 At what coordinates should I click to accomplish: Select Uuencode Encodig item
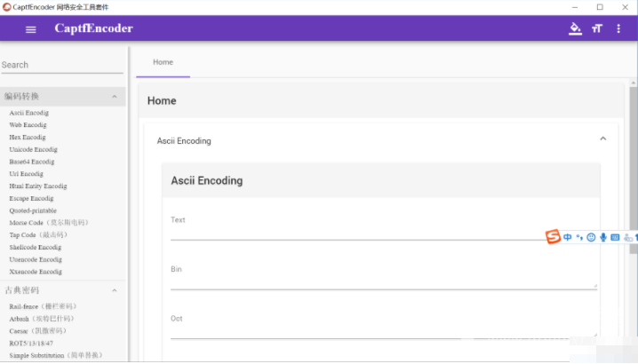(36, 259)
